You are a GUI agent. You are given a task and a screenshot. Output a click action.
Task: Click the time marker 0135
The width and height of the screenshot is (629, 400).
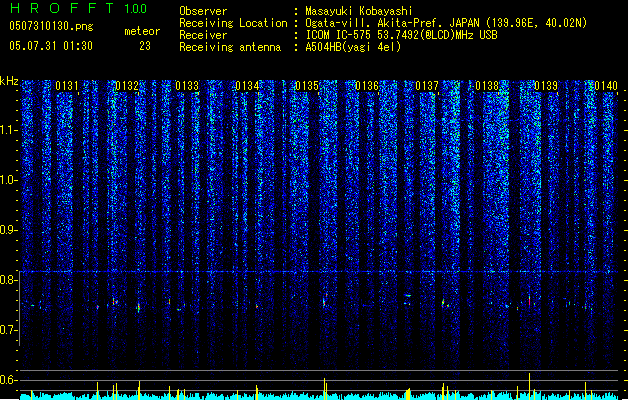[x=307, y=86]
